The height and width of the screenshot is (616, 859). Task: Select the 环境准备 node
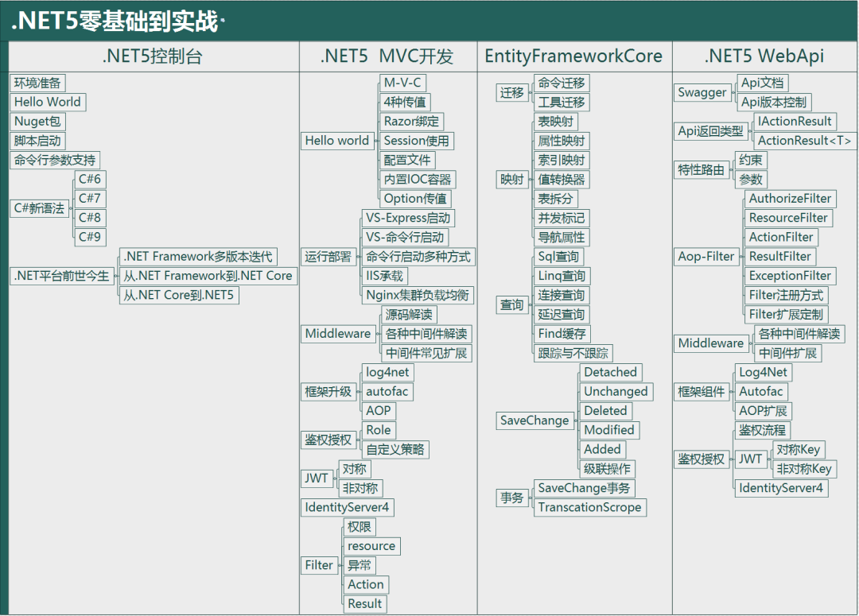(37, 83)
